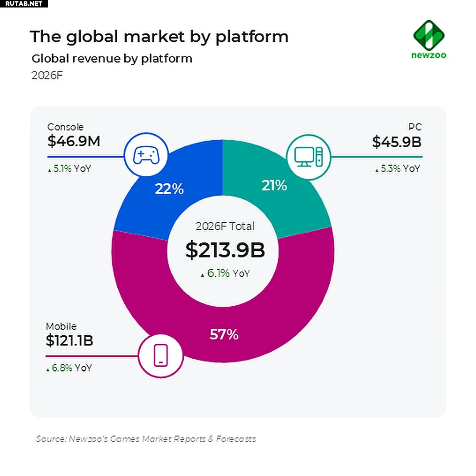The width and height of the screenshot is (476, 476).
Task: Click the source citation text
Action: tap(146, 439)
